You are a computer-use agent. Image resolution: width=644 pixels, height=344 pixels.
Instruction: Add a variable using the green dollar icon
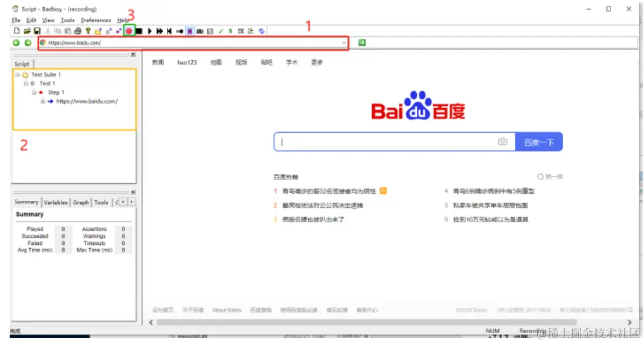coord(230,31)
